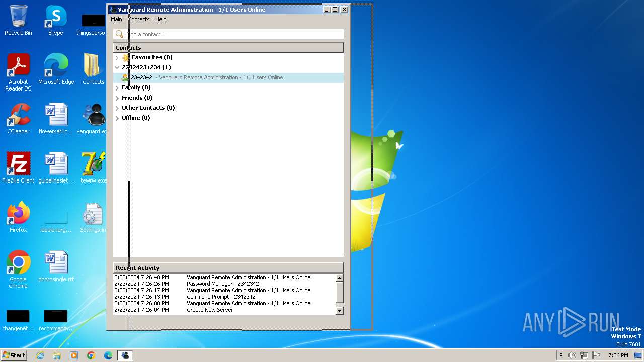Open the thingsperso desktop file
This screenshot has width=644, height=362.
[94, 24]
